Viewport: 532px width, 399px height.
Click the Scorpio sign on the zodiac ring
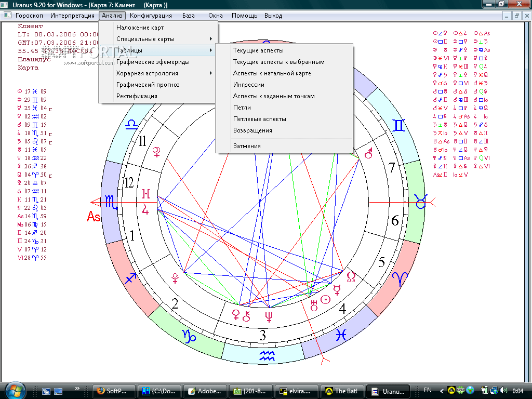point(111,202)
